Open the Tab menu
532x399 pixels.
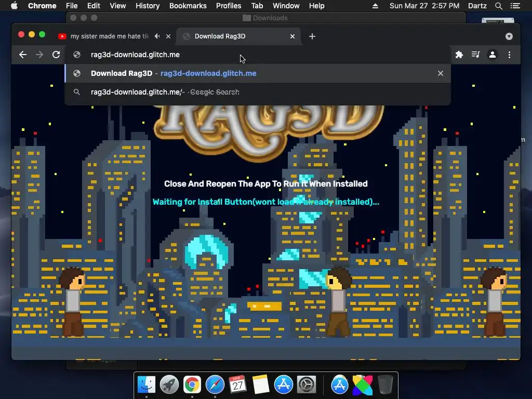[x=257, y=6]
